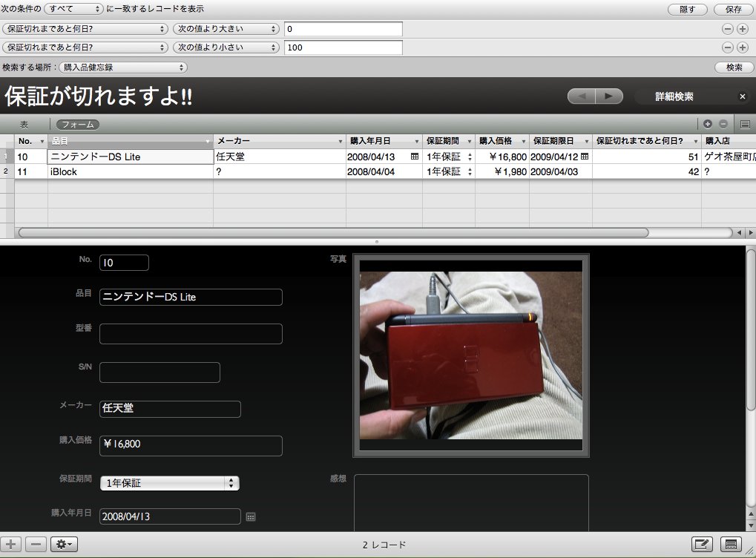Viewport: 756px width, 558px height.
Task: Click the form 購入価格 field ¥16,800
Action: [191, 446]
